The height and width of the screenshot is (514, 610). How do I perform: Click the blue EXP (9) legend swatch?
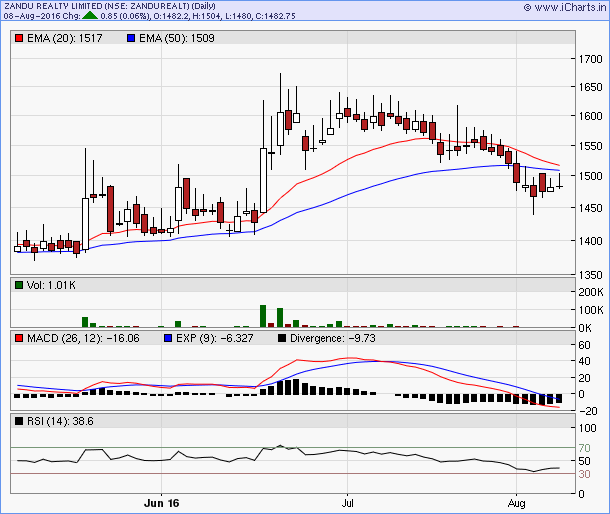tap(168, 338)
